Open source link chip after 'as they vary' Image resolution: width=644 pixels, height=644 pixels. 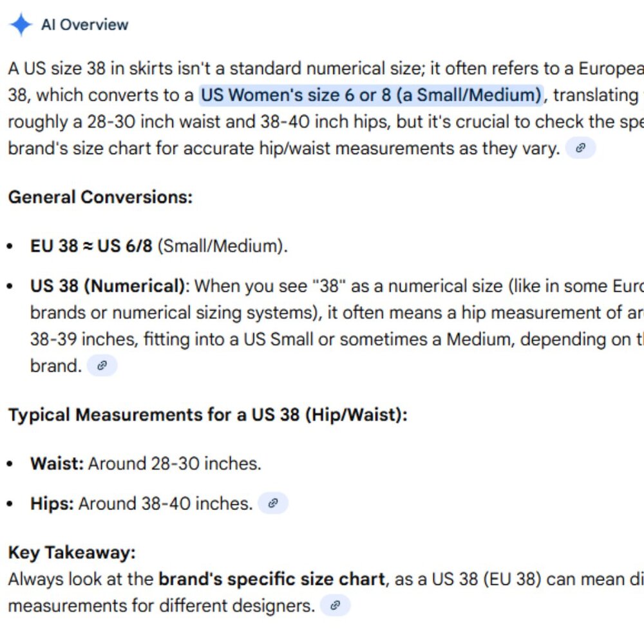(580, 148)
